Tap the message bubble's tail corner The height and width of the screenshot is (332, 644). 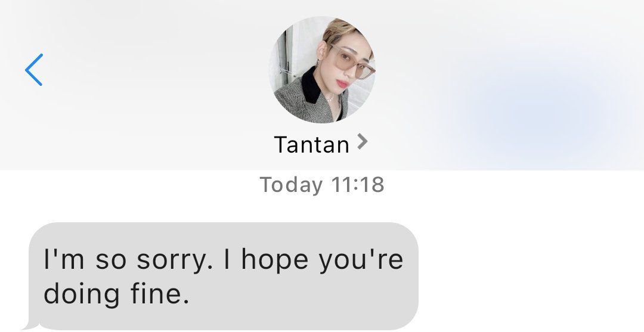pos(30,326)
